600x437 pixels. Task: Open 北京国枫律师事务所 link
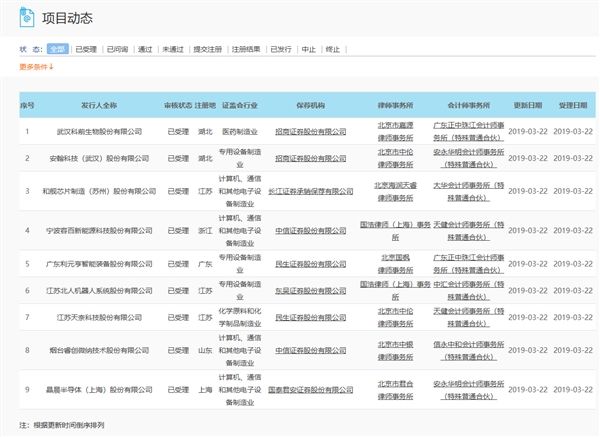click(x=395, y=264)
